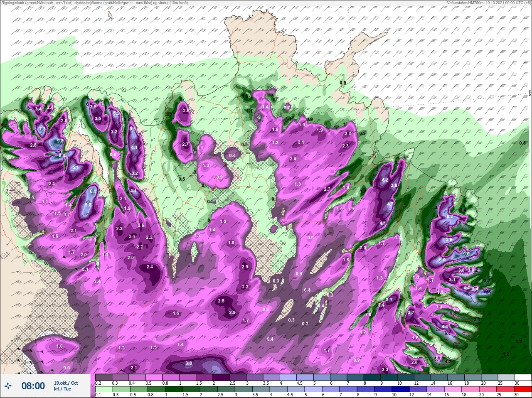Viewport: 532px width, 398px height.
Task: Click the 6.9 precipitation value on the map
Action: 93,191
